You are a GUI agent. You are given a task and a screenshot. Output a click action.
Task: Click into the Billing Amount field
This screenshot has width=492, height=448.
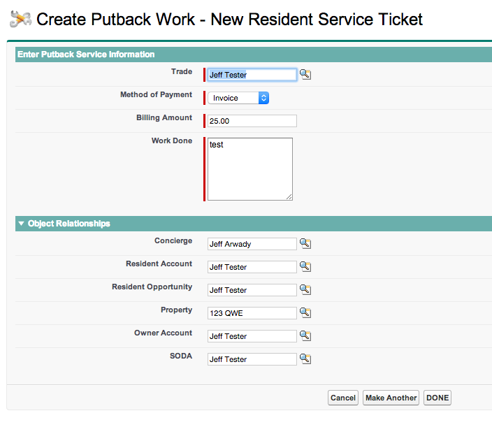[252, 121]
